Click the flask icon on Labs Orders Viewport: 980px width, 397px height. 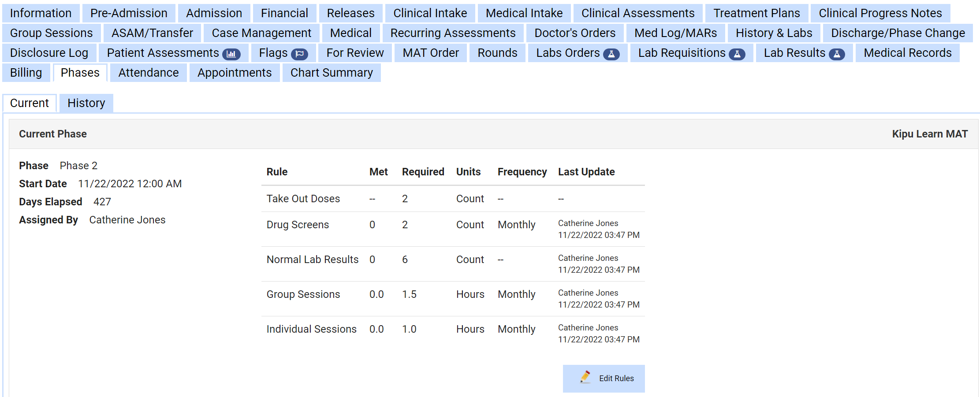pos(611,54)
